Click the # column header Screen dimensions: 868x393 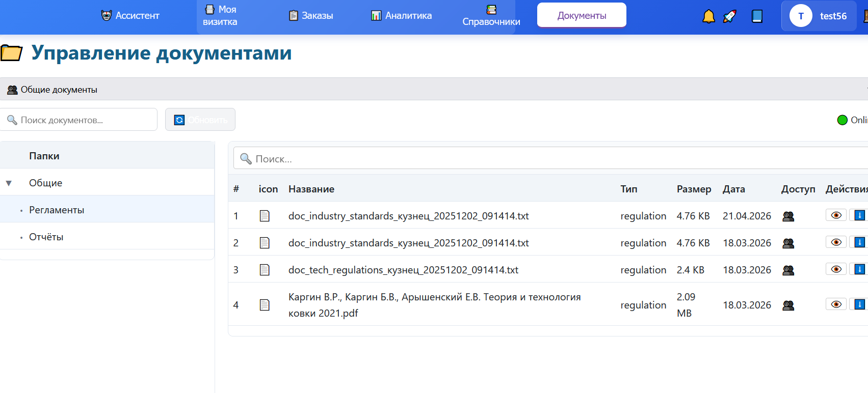236,189
